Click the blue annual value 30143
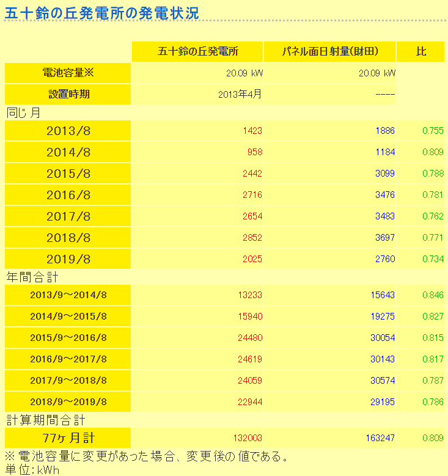The image size is (448, 476). pos(383,359)
